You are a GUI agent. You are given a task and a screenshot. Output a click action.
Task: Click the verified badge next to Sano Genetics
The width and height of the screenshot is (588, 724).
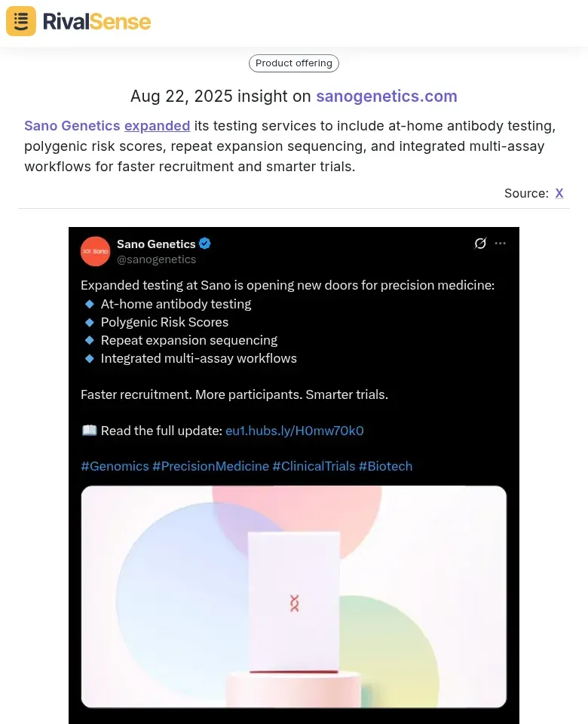(x=204, y=244)
